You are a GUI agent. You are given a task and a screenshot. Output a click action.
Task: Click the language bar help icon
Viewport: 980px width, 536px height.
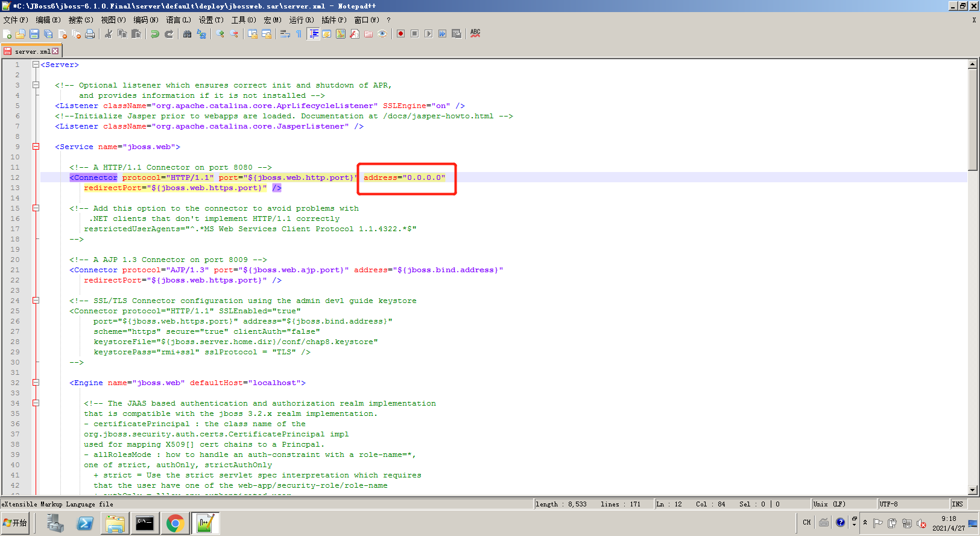[x=840, y=523]
